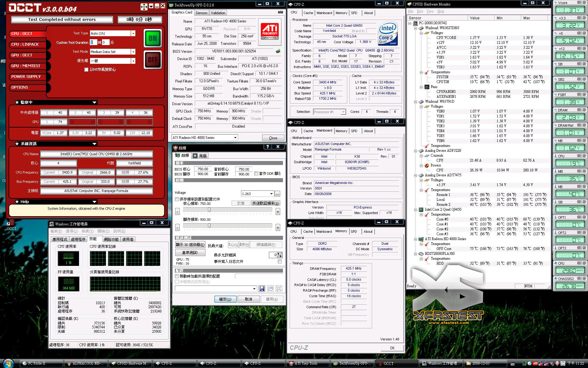The image size is (588, 368).
Task: Click the GPU-Z BIOS save chip icon
Action: tap(278, 51)
